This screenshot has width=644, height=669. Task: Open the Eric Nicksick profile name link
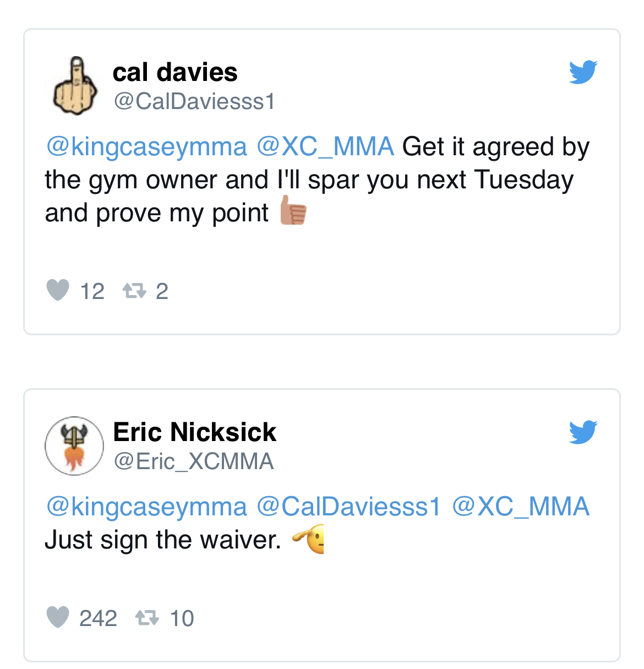coord(194,432)
